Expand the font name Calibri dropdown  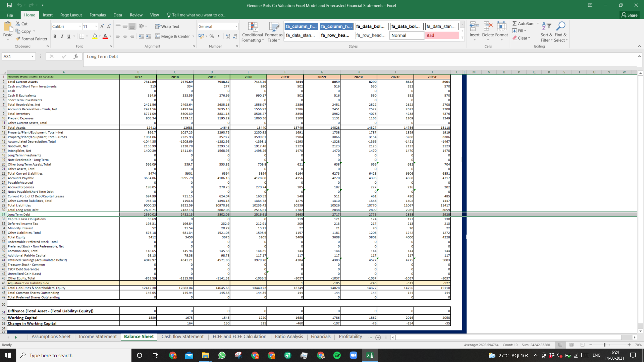tap(80, 26)
